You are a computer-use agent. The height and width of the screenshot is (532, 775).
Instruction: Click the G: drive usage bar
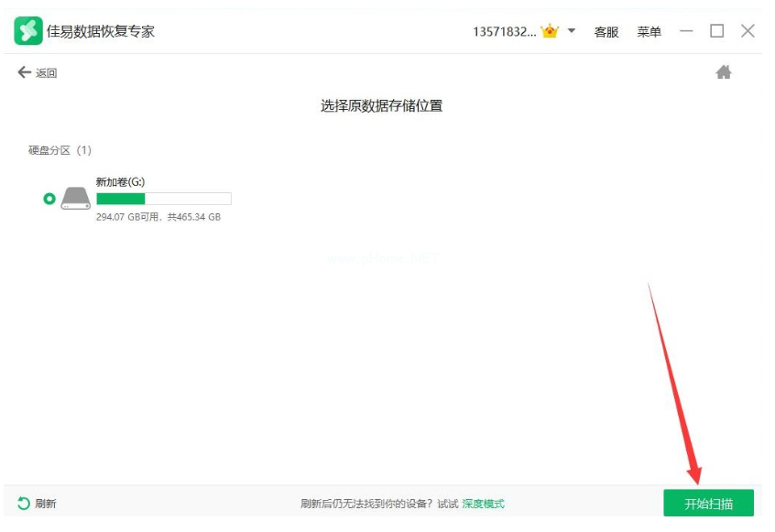tap(163, 199)
